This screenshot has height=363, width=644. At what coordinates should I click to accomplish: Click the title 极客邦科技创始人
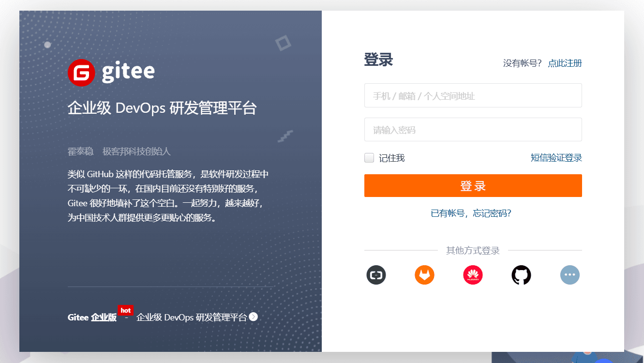(136, 151)
